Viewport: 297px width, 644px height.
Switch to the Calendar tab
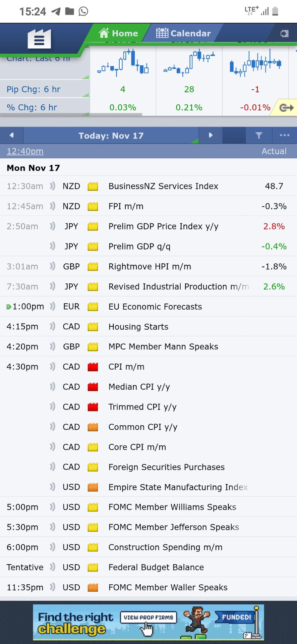tap(183, 33)
